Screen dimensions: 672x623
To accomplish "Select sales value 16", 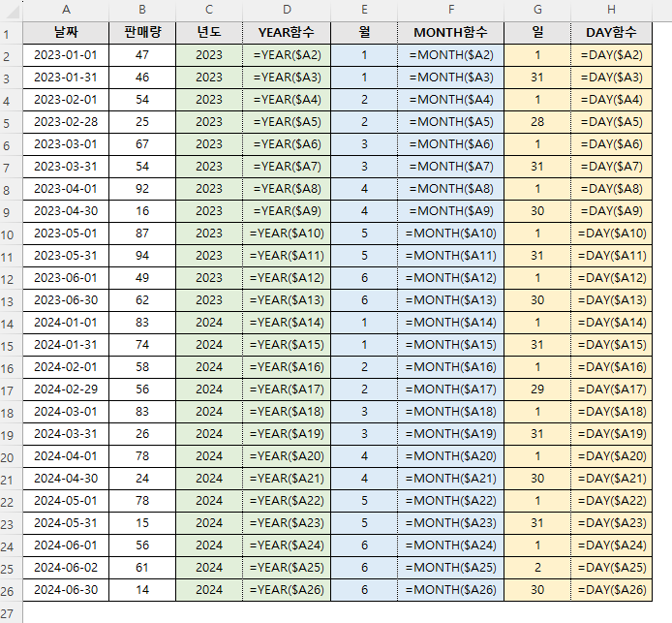I will [142, 211].
